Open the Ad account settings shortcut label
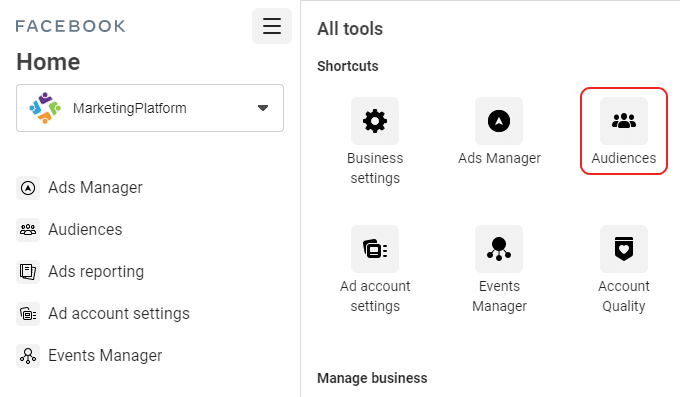680x397 pixels. pos(375,296)
